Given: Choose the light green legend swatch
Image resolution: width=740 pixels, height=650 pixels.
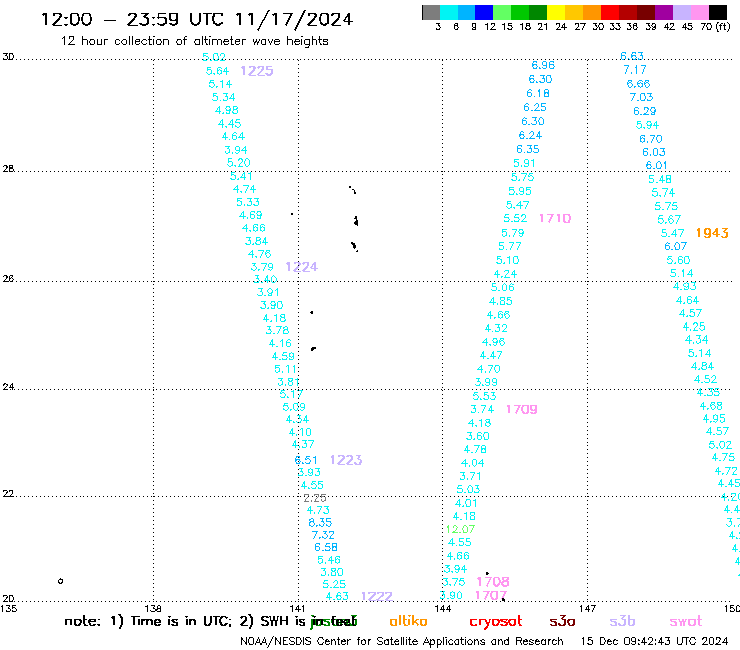Looking at the screenshot, I should [502, 12].
